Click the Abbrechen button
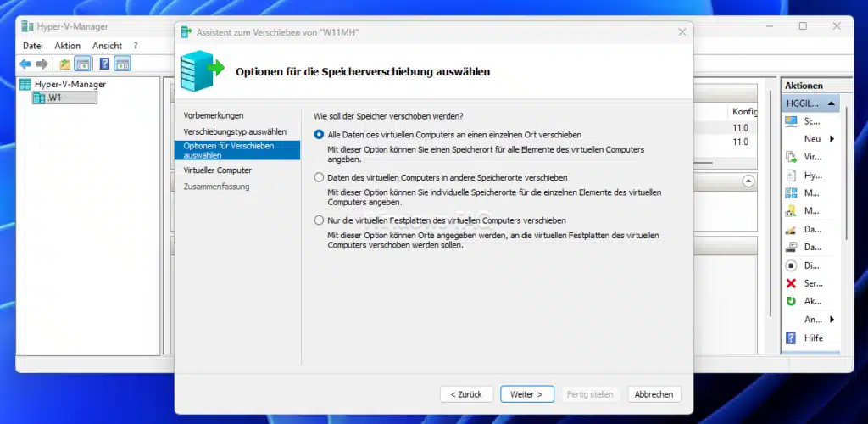 click(x=654, y=394)
